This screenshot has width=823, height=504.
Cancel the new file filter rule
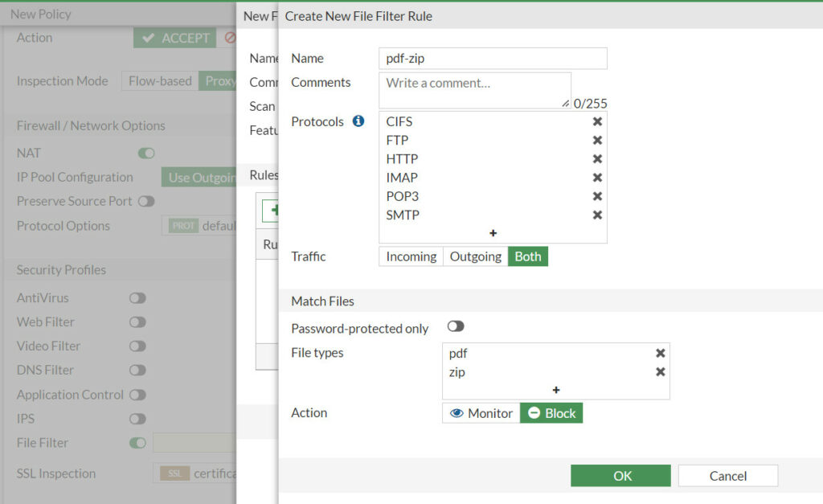[x=727, y=475]
